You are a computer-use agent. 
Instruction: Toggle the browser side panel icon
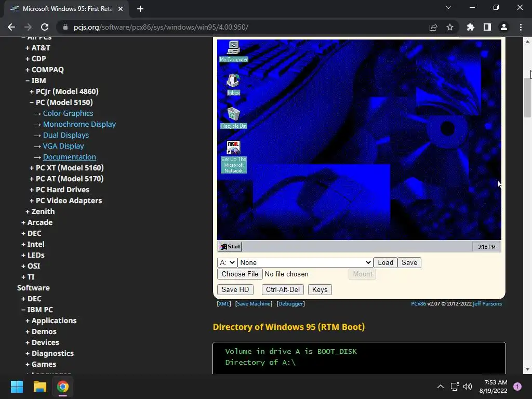coord(487,27)
